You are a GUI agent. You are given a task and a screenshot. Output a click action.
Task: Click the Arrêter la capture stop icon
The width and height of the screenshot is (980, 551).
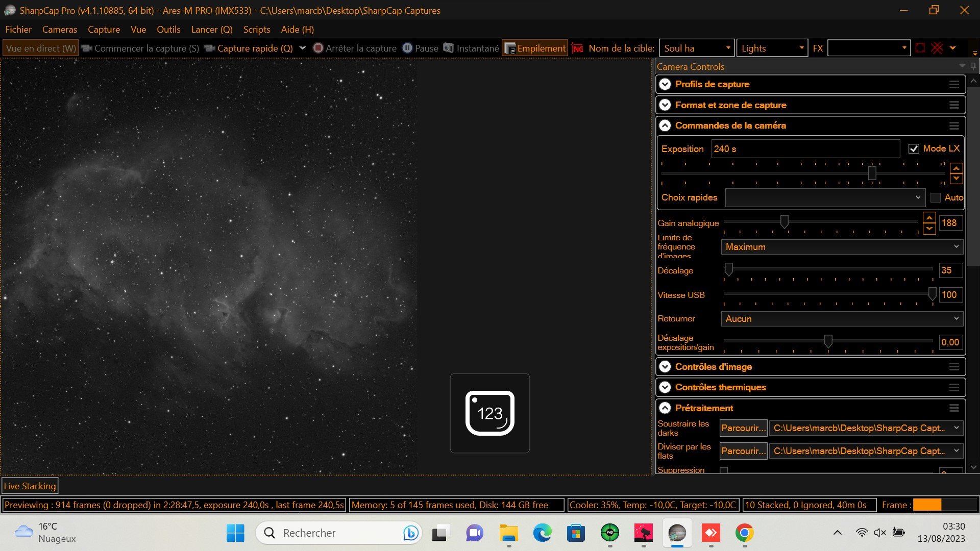point(318,48)
